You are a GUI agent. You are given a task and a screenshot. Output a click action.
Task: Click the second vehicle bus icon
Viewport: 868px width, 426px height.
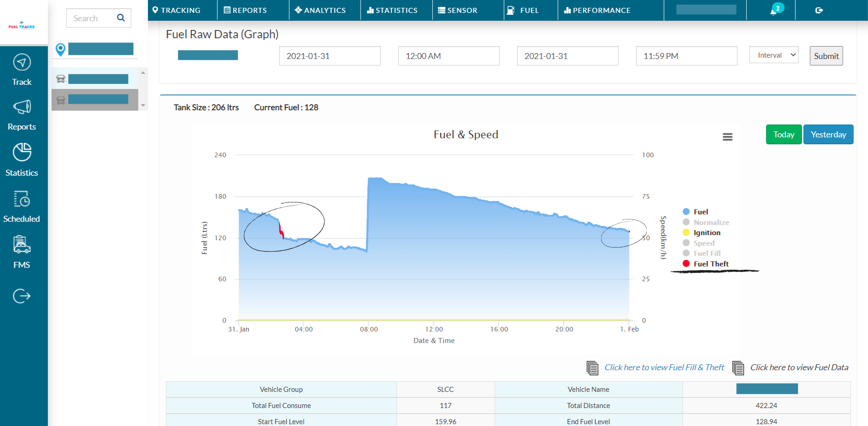pyautogui.click(x=61, y=100)
